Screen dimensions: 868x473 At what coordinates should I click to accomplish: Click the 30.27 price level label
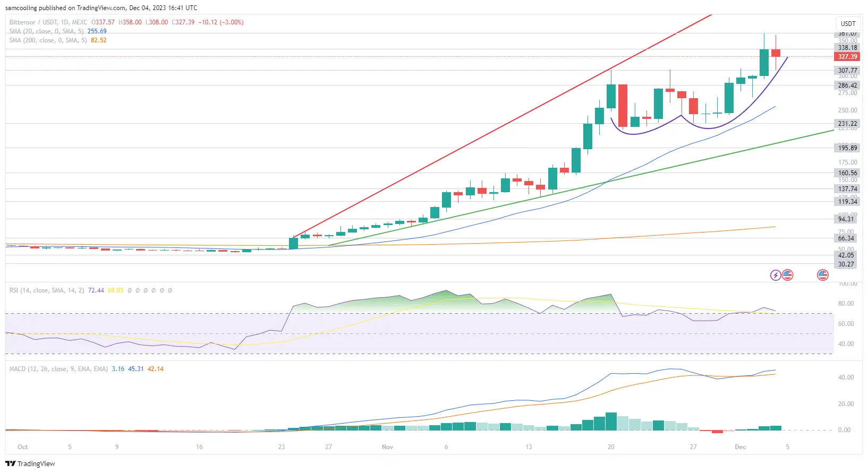click(846, 264)
